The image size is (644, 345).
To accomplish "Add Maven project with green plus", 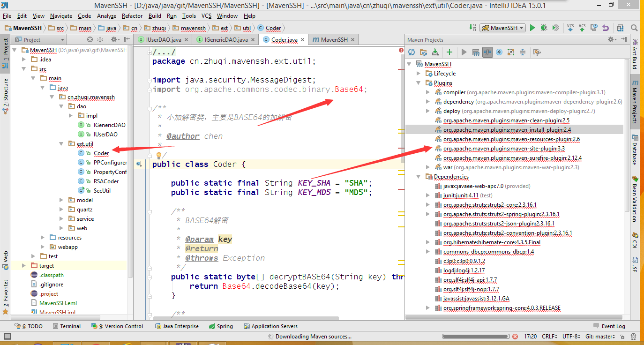I will tap(449, 52).
